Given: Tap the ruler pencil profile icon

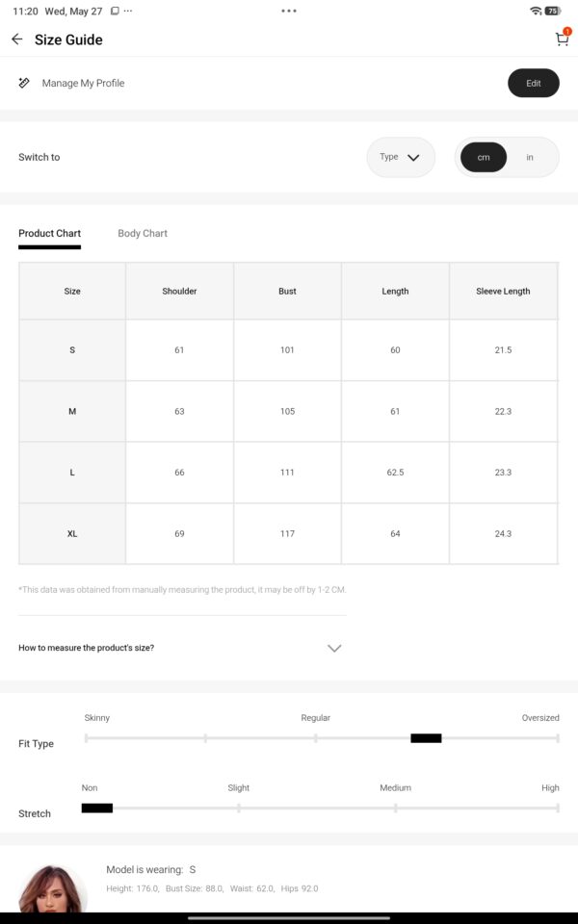Looking at the screenshot, I should [x=24, y=83].
